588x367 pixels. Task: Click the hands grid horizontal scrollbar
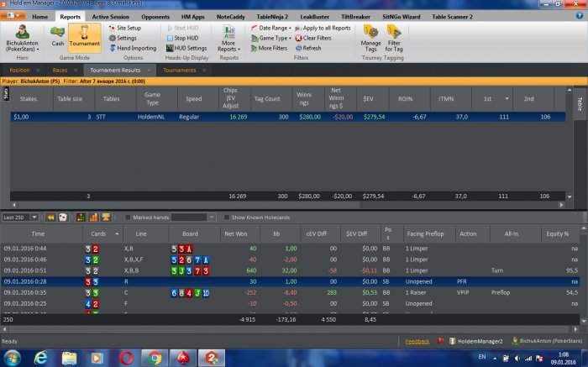(x=290, y=328)
